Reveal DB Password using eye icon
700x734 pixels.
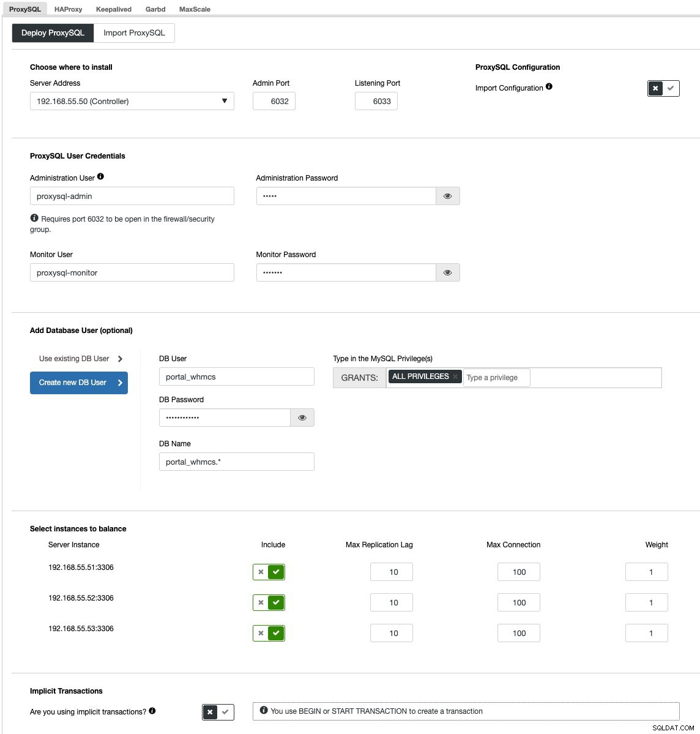[302, 418]
